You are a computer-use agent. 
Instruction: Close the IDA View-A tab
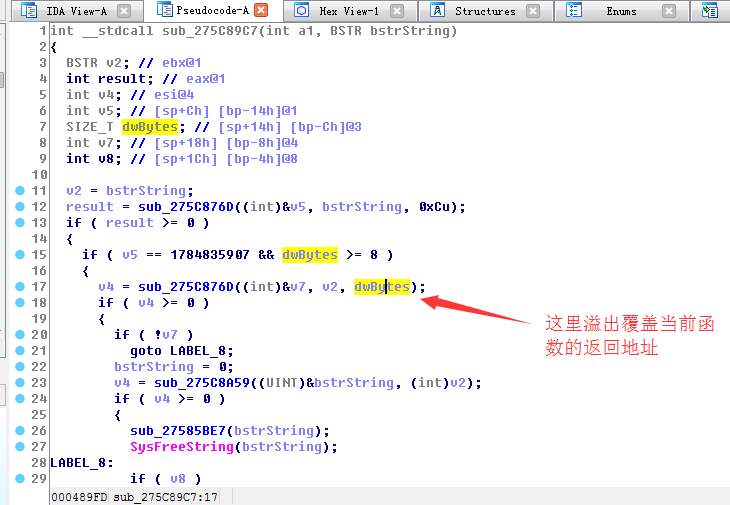coord(123,11)
